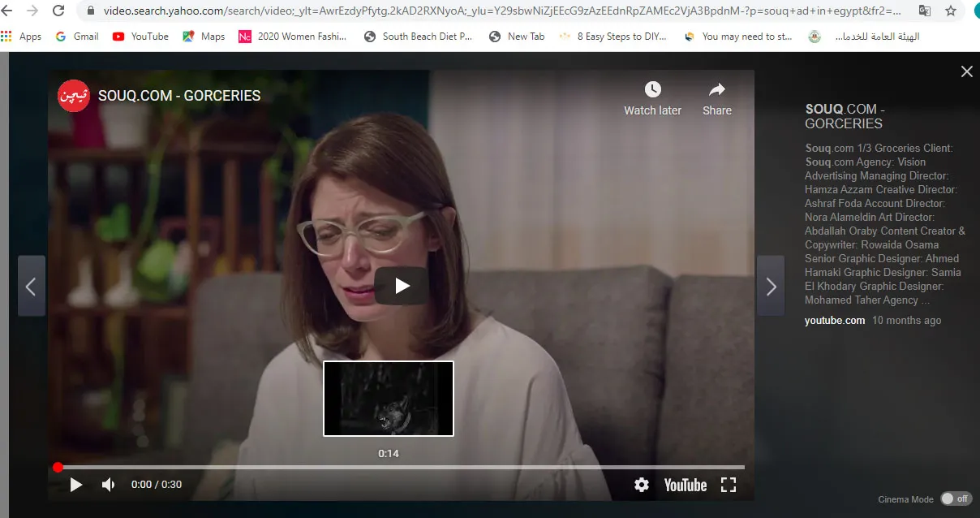Open the Maps bookmark

(x=204, y=37)
